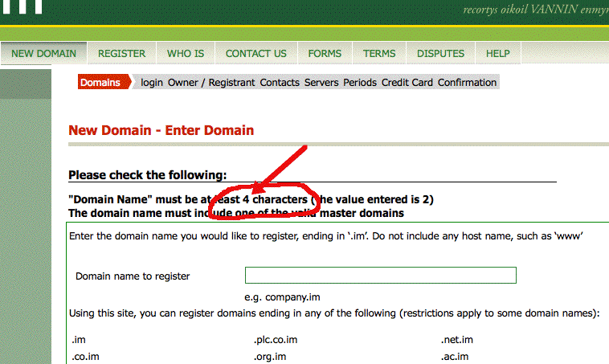View the TERMS tab
609x364 pixels.
379,54
